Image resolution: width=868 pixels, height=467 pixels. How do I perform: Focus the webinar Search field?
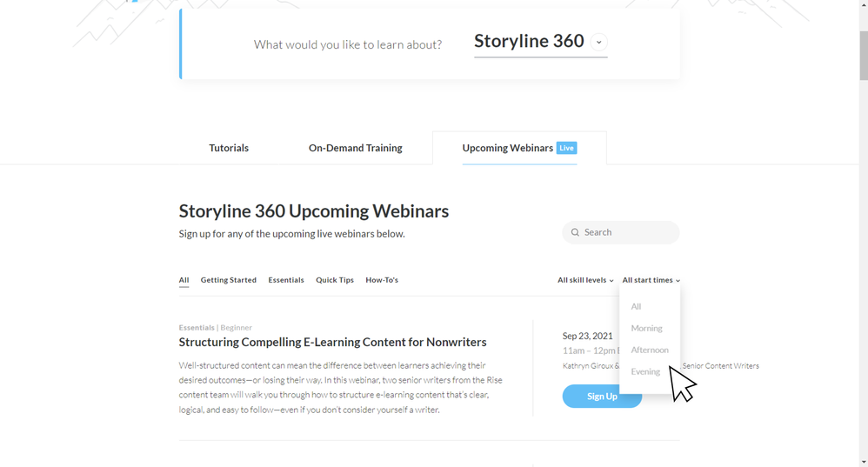628,232
